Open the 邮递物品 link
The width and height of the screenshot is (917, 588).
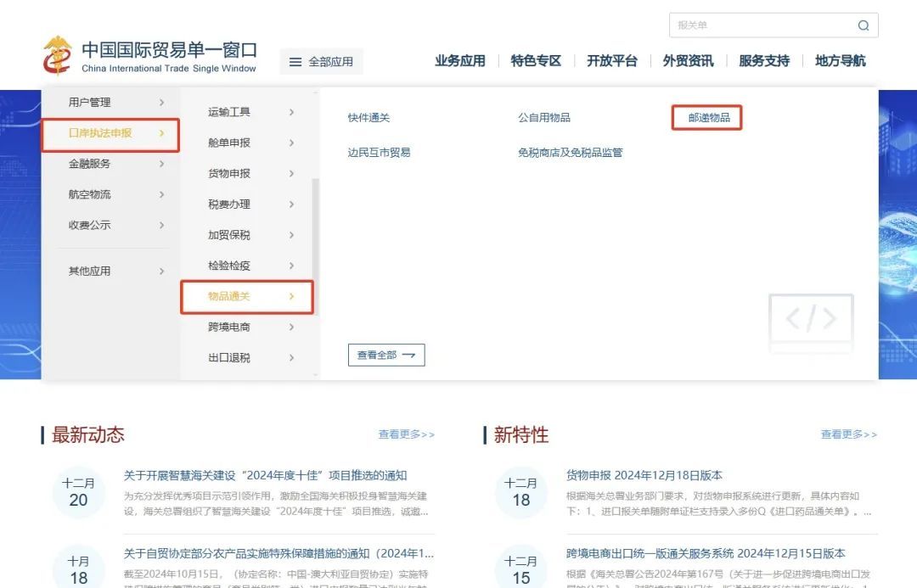point(709,117)
